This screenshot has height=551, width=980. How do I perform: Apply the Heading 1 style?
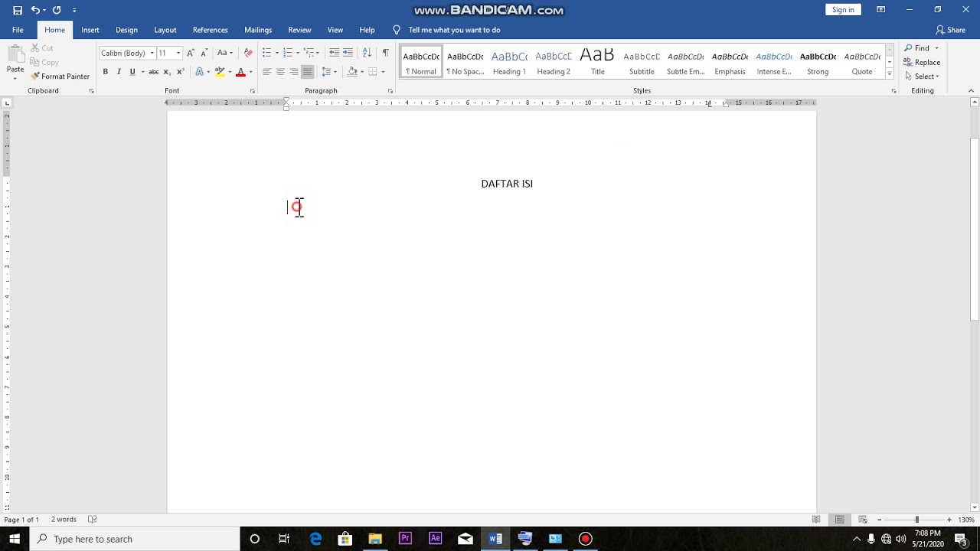pos(509,62)
